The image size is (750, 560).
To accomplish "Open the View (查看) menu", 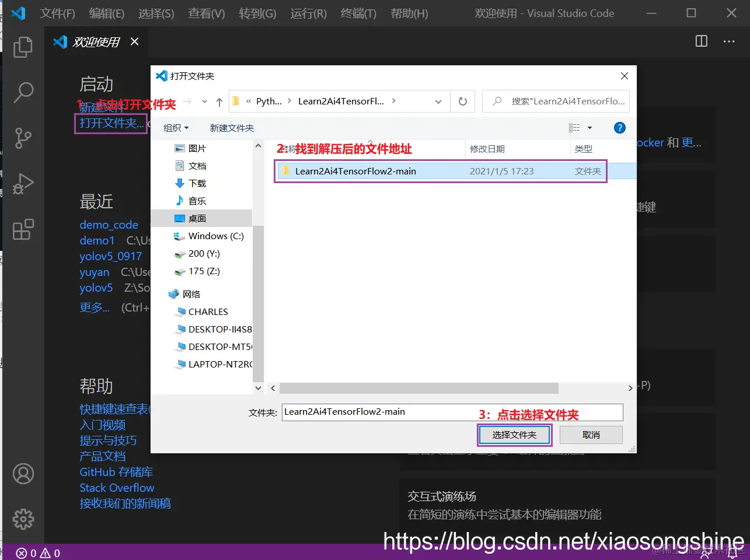I will click(207, 13).
